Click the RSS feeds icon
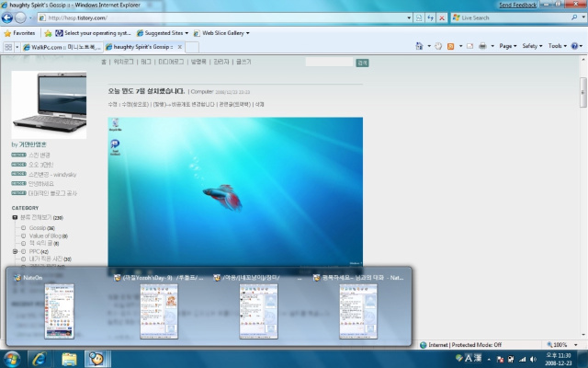 pyautogui.click(x=451, y=46)
